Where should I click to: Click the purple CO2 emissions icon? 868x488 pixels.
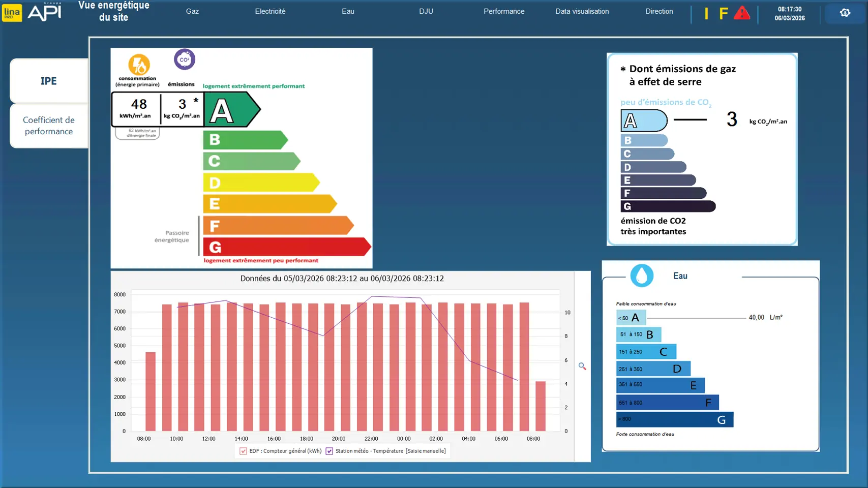pos(184,59)
